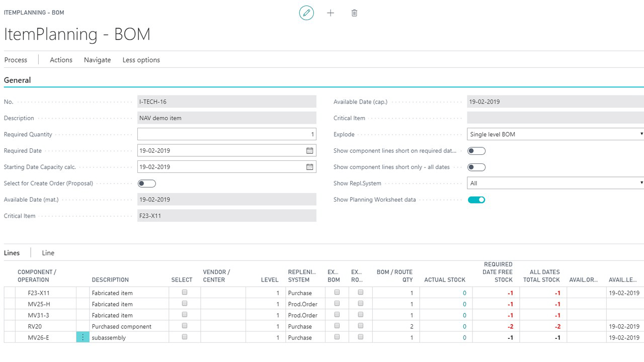This screenshot has width=644, height=362.
Task: Click the New plus icon
Action: tap(331, 13)
